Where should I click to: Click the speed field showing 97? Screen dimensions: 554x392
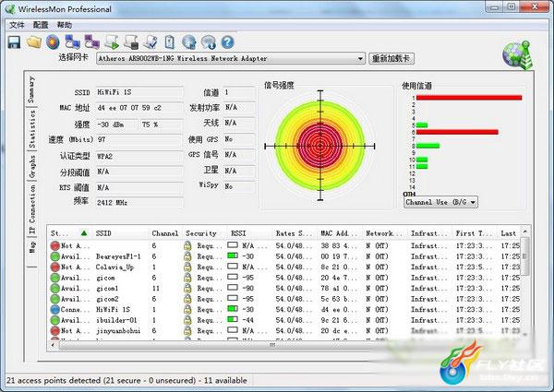139,139
